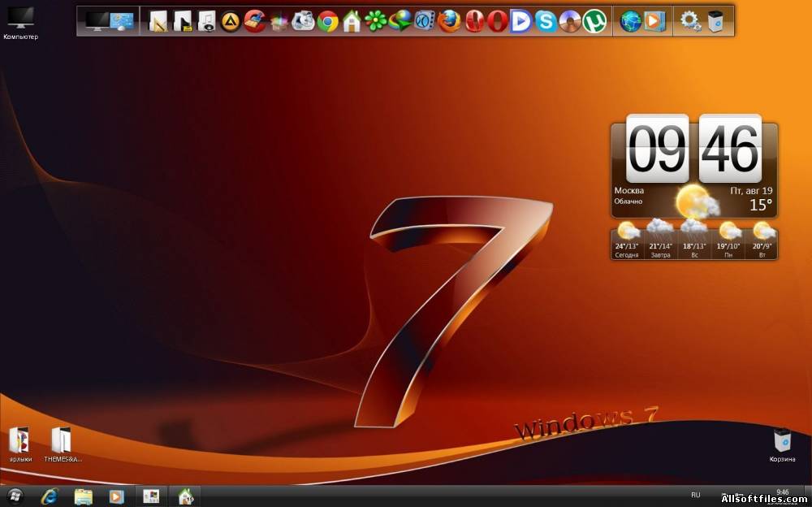Viewport: 812px width, 507px height.
Task: Open the Control Panel icon in the dock
Action: [123, 21]
